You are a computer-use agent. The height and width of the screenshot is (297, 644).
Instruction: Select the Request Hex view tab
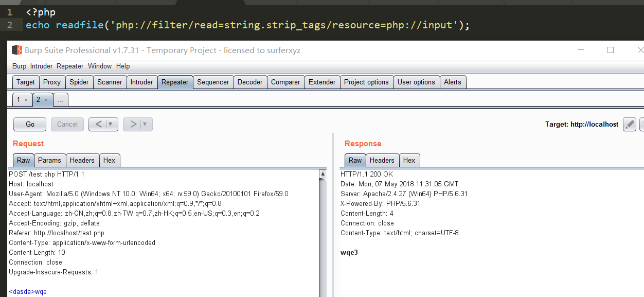click(x=110, y=160)
